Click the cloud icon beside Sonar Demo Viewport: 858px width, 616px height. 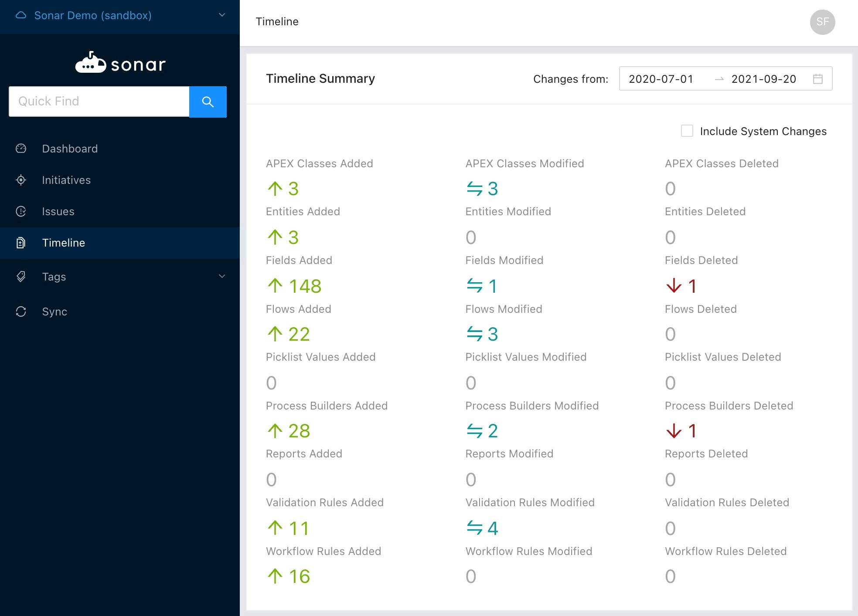[x=21, y=15]
